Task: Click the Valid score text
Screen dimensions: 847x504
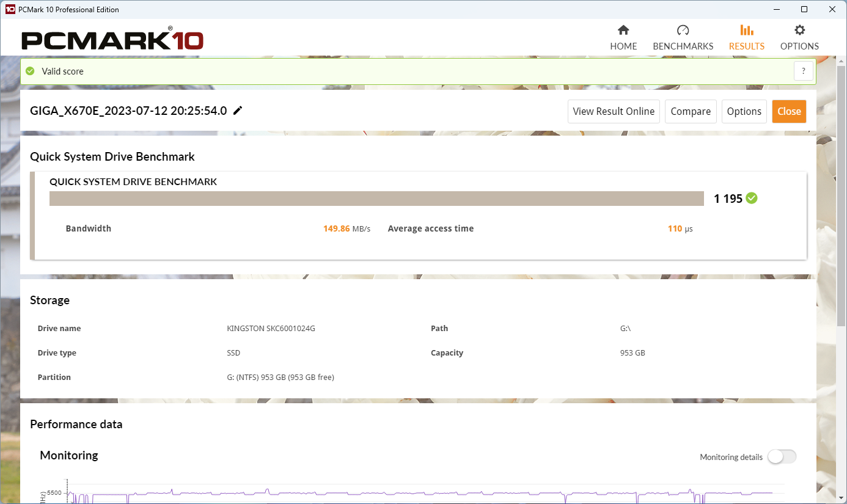Action: (x=62, y=71)
